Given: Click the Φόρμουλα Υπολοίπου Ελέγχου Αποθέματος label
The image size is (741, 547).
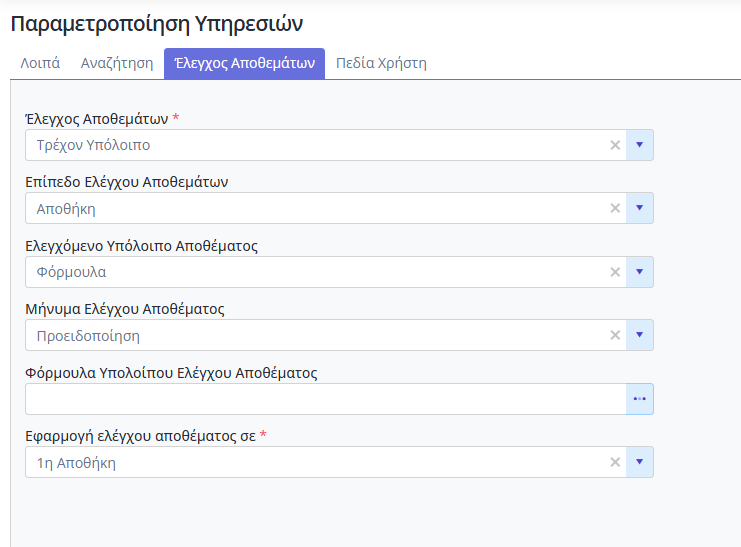Looking at the screenshot, I should coord(171,373).
